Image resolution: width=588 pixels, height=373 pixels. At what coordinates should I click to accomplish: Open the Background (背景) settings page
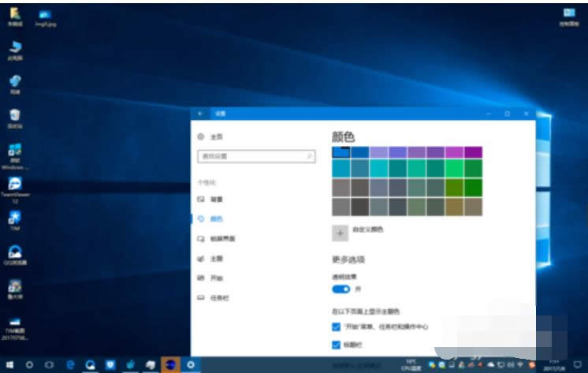[x=216, y=200]
